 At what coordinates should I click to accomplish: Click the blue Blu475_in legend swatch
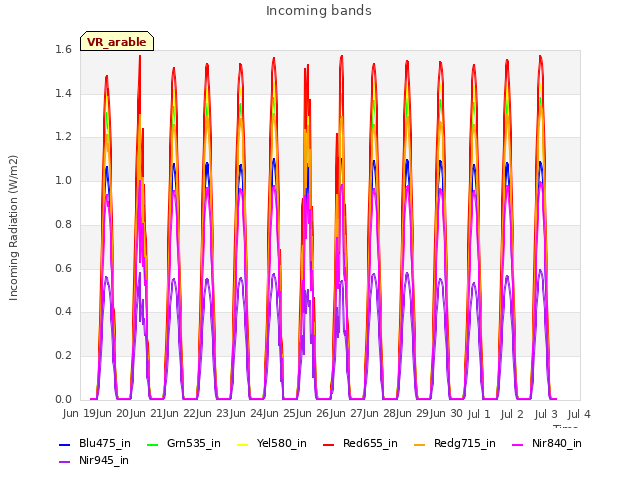(x=65, y=444)
